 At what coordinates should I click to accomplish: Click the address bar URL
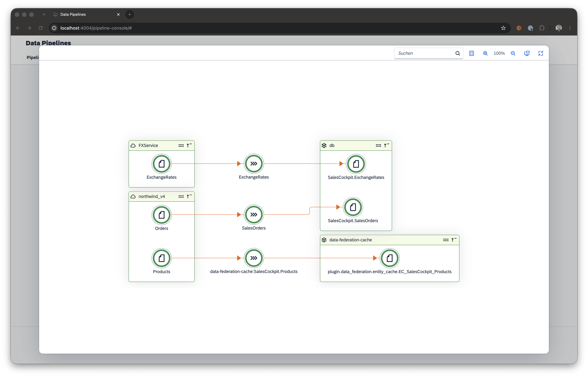96,28
